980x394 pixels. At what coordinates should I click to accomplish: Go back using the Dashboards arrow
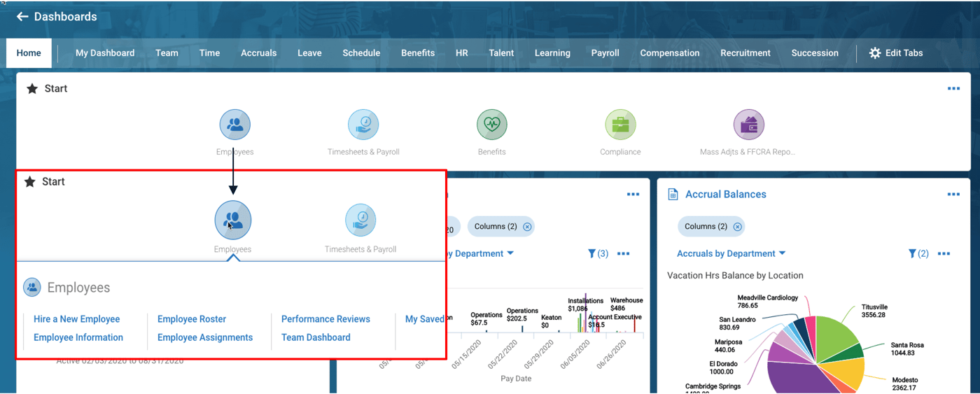tap(22, 16)
